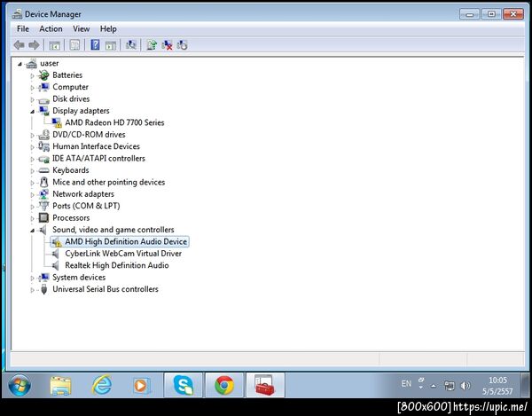Screen dimensions: 532x416
Task: Scan for hardware changes toolbar icon
Action: (131, 44)
